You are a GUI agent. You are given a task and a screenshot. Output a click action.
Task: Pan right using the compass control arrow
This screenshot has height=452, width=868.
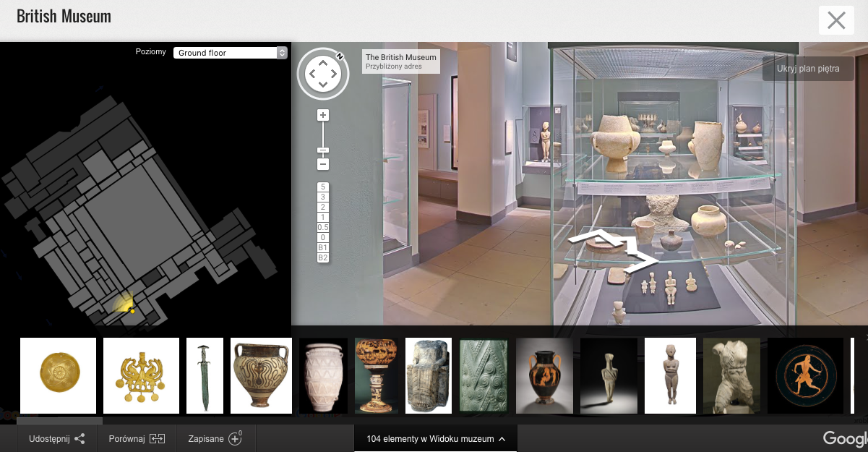[334, 74]
